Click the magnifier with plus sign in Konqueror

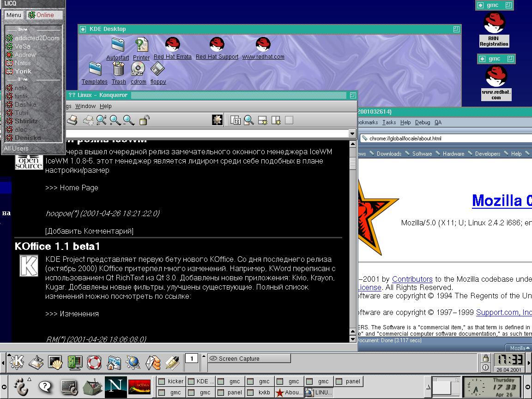click(x=115, y=121)
